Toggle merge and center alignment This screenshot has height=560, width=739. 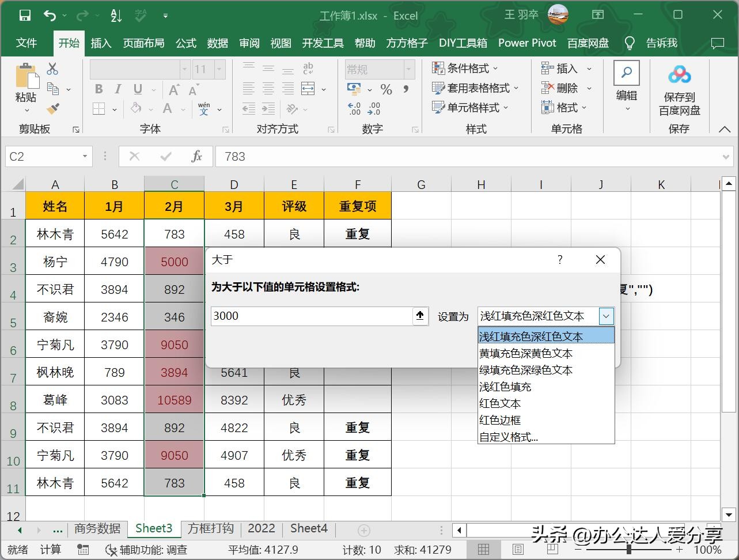click(x=309, y=89)
